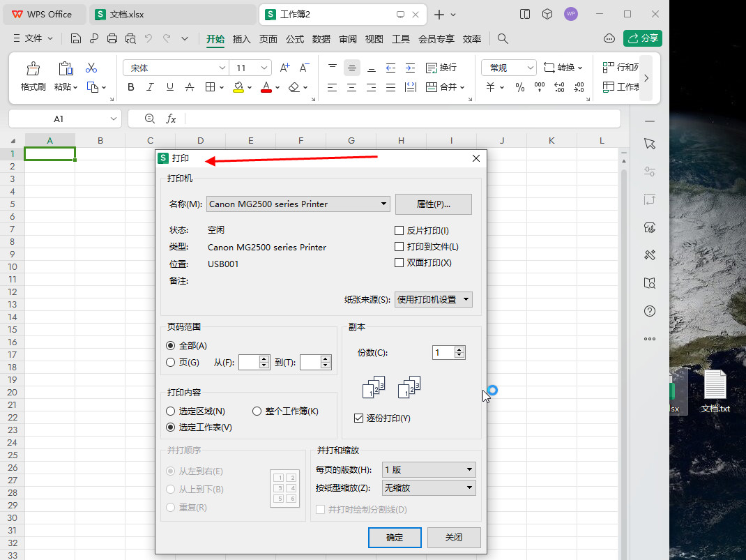Click the Cut scissors icon

pos(91,68)
